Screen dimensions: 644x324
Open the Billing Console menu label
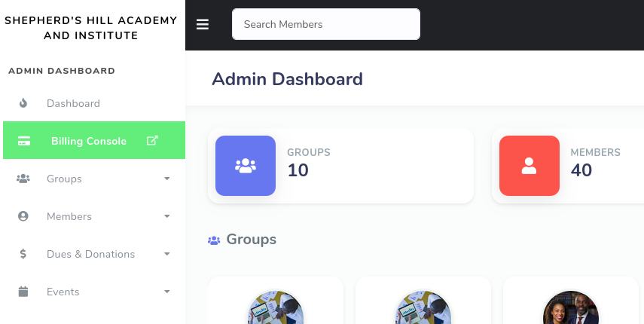point(89,141)
